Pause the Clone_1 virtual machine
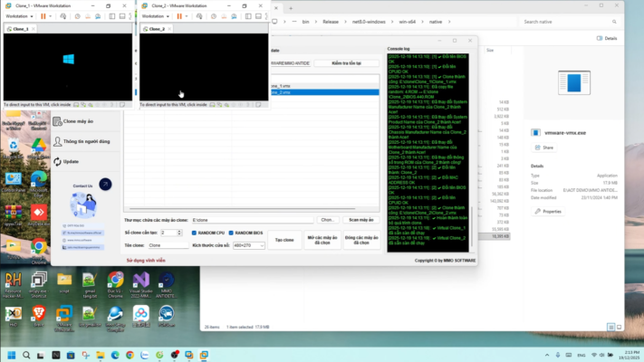The height and width of the screenshot is (362, 644). point(43,16)
